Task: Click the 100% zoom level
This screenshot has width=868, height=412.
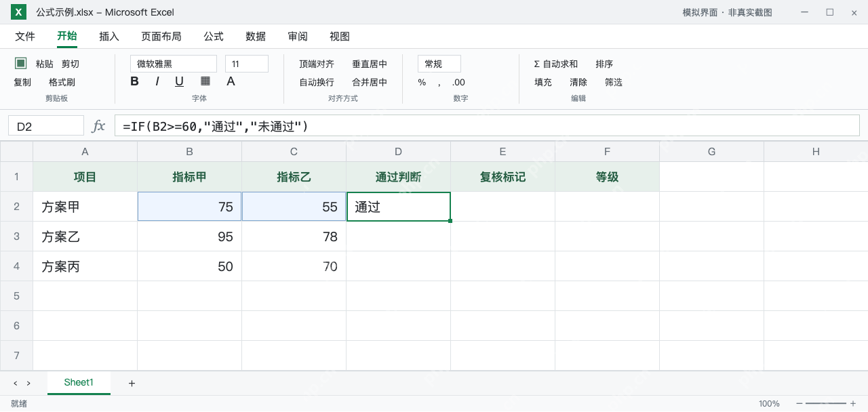Action: click(x=769, y=404)
